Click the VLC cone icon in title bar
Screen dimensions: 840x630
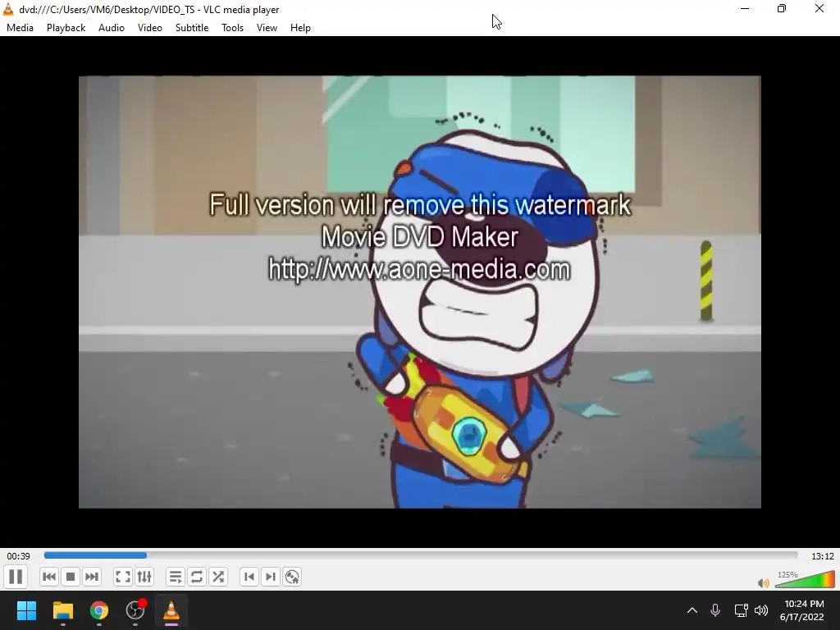(x=8, y=9)
